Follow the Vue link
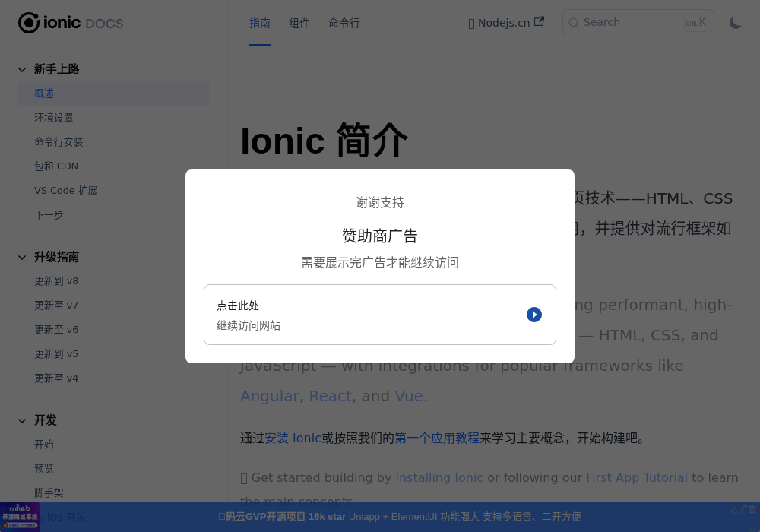 (409, 396)
